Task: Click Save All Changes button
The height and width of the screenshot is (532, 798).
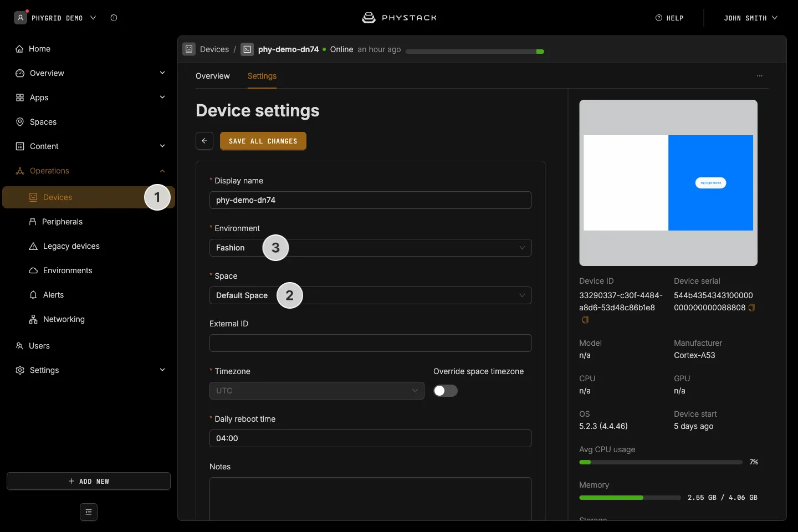Action: [263, 141]
